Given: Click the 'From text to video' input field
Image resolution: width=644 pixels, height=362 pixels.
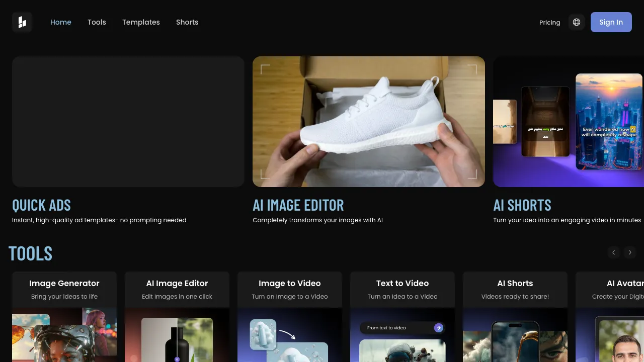Looking at the screenshot, I should [x=395, y=328].
